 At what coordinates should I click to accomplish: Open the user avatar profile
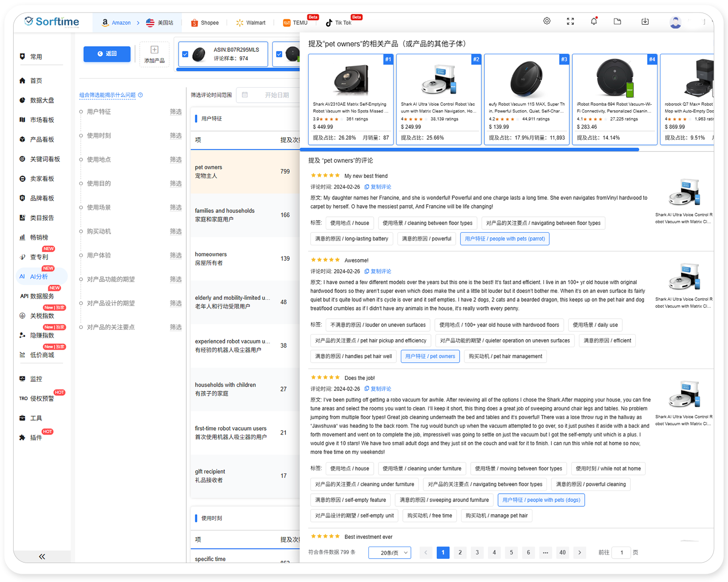675,22
